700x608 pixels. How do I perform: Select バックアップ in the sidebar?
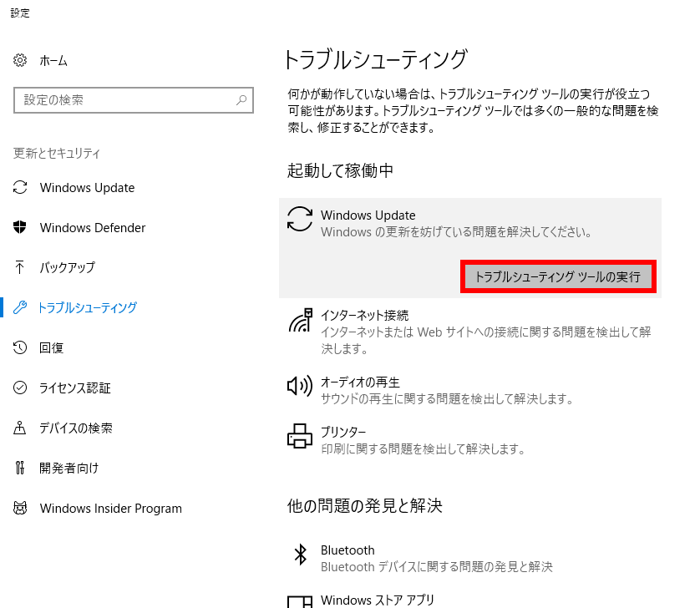point(67,267)
